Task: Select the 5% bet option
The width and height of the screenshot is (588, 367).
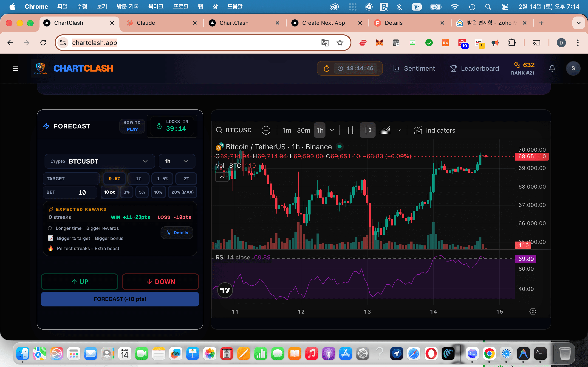Action: click(142, 192)
